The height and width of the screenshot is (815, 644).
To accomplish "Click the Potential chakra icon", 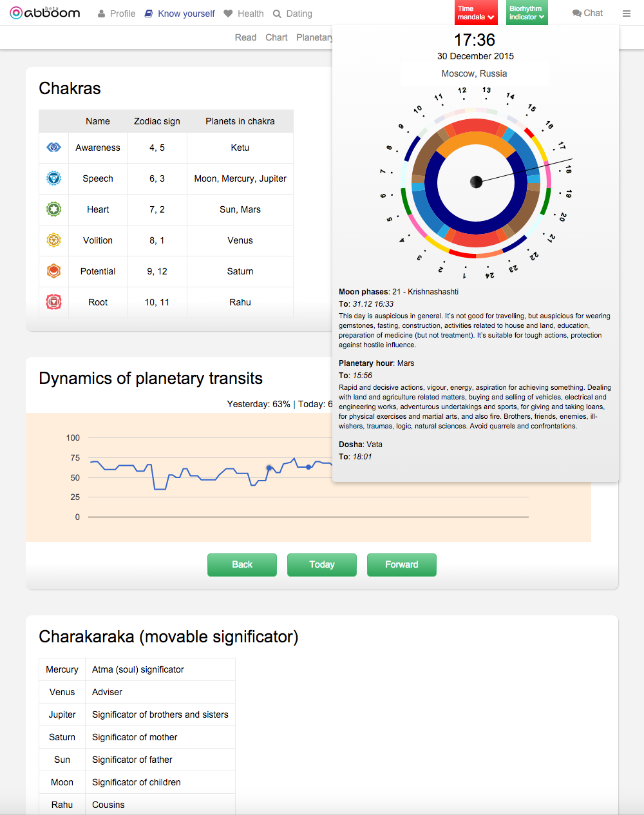I will tap(54, 271).
